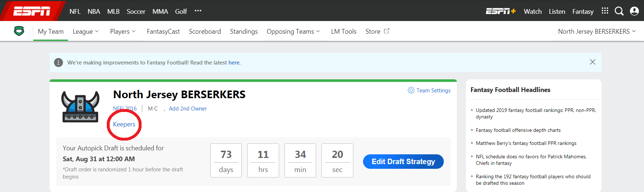Expand the League dropdown
The width and height of the screenshot is (644, 192).
[x=86, y=32]
